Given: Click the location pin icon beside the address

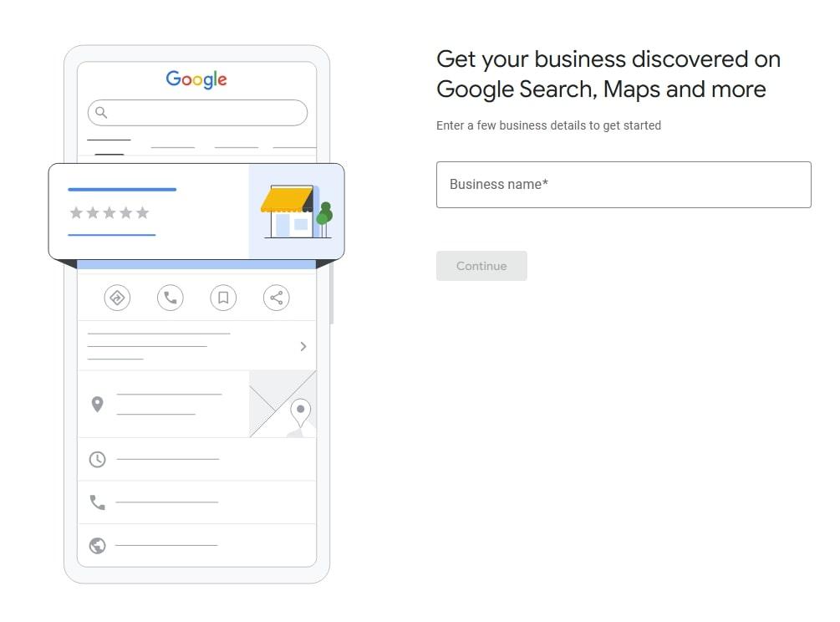Looking at the screenshot, I should tap(97, 405).
